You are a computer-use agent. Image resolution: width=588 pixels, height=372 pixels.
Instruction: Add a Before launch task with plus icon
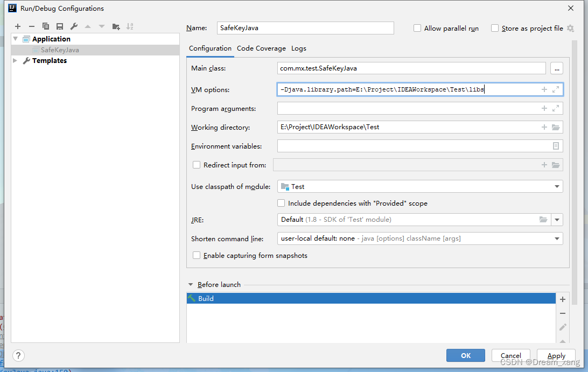tap(563, 299)
